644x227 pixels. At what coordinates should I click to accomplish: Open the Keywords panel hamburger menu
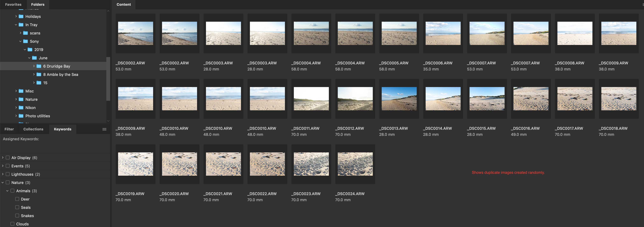104,129
